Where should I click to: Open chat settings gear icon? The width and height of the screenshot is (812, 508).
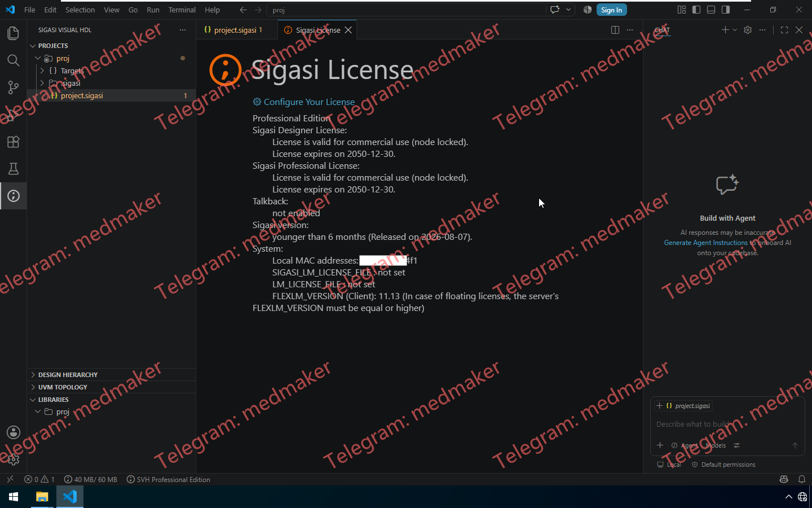click(x=748, y=30)
